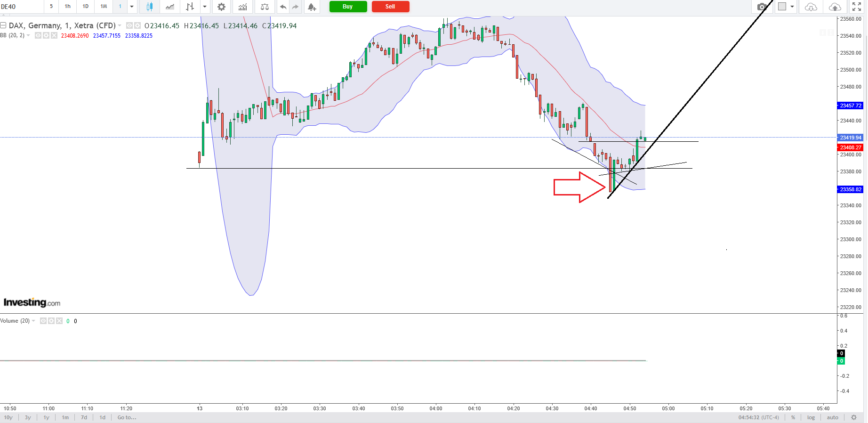Image resolution: width=868 pixels, height=423 pixels.
Task: Click the save chart cloud upload icon
Action: (835, 7)
